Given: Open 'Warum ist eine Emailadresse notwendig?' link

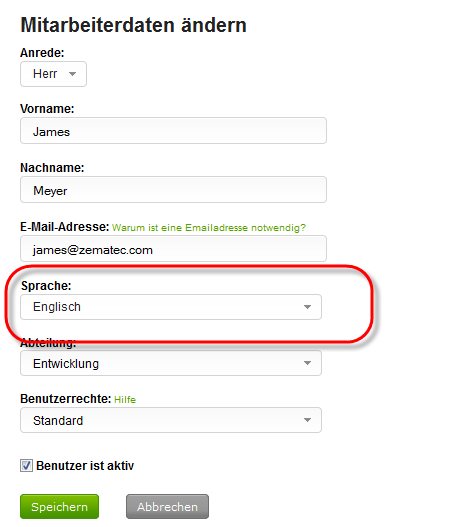Looking at the screenshot, I should 209,228.
